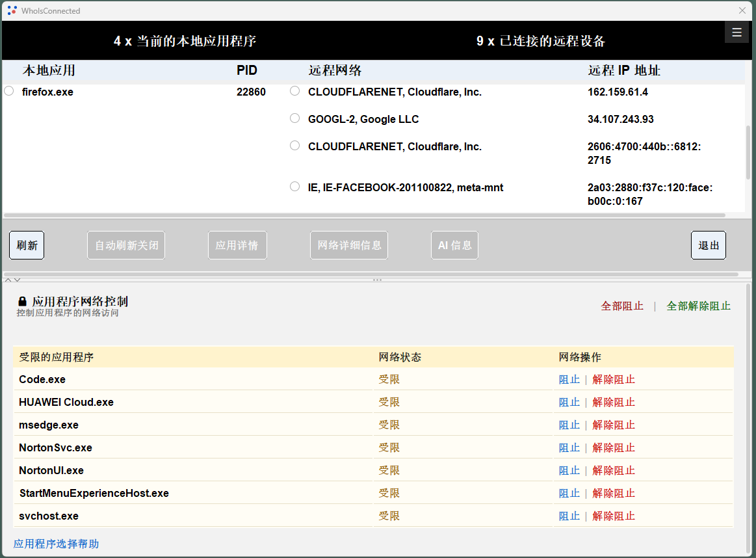This screenshot has height=558, width=756.
Task: Open 网络详细信息 network details
Action: [349, 245]
